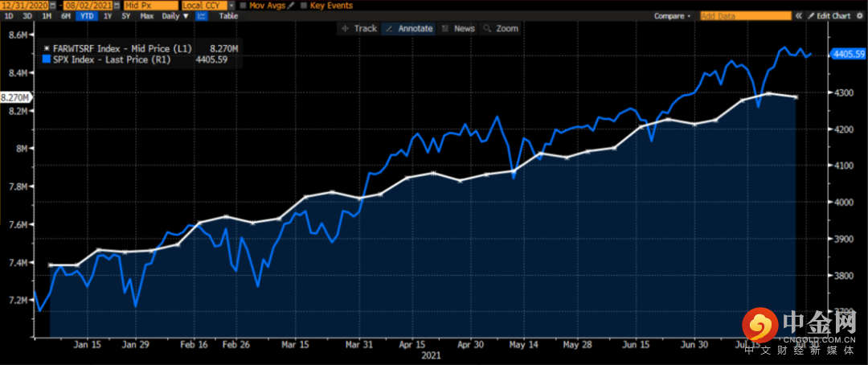Viewport: 868px width, 365px height.
Task: Select the 1M range tab
Action: (47, 16)
